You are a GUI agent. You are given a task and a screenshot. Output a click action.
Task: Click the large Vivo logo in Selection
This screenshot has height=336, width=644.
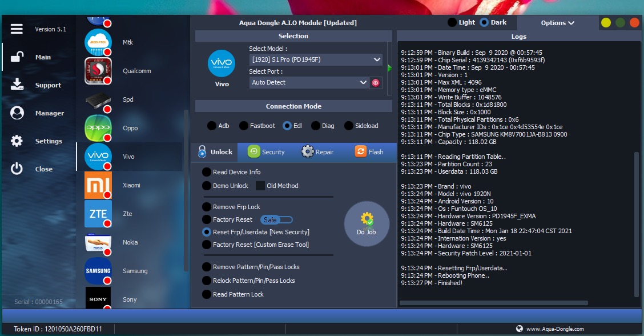[x=222, y=63]
